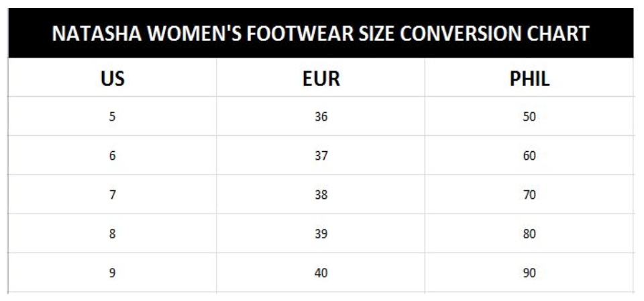Viewport: 644px width, 301px height.
Task: Choose the PHIL size 90 cell
Action: pyautogui.click(x=529, y=273)
